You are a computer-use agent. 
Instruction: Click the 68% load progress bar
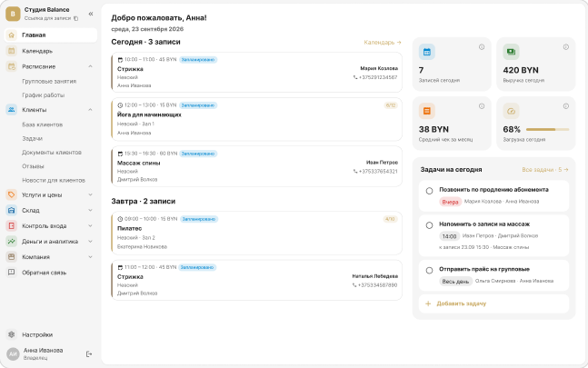(x=547, y=129)
